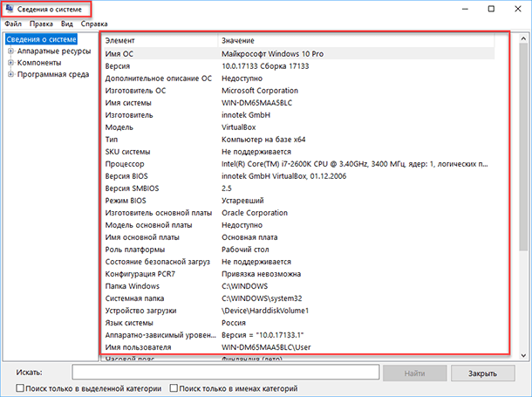Focus the Искать search input field

pos(226,373)
